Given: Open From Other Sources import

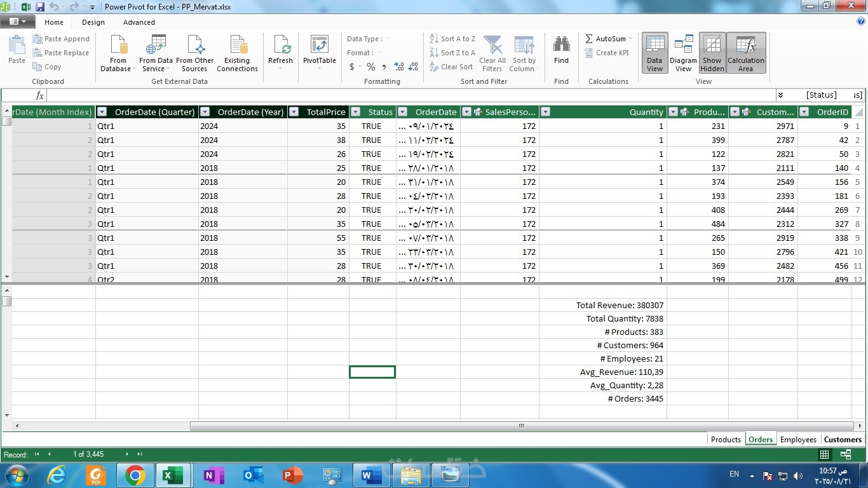Looking at the screenshot, I should point(195,53).
